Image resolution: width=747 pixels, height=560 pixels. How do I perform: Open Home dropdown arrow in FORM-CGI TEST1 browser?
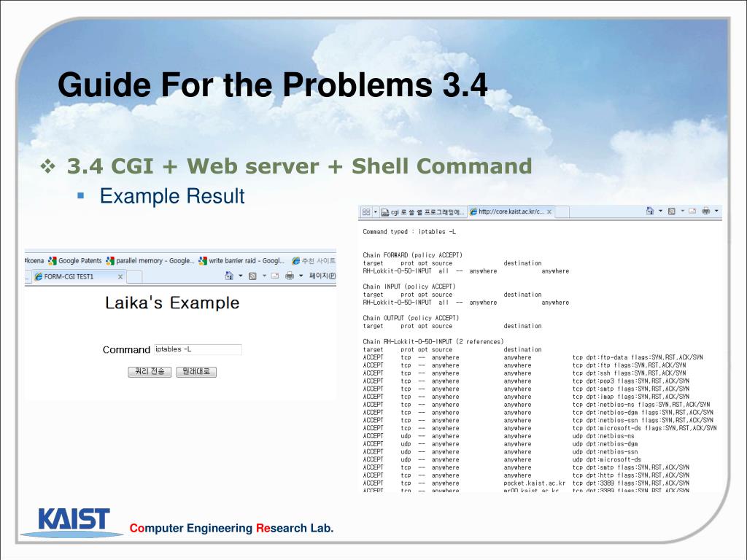click(x=241, y=276)
